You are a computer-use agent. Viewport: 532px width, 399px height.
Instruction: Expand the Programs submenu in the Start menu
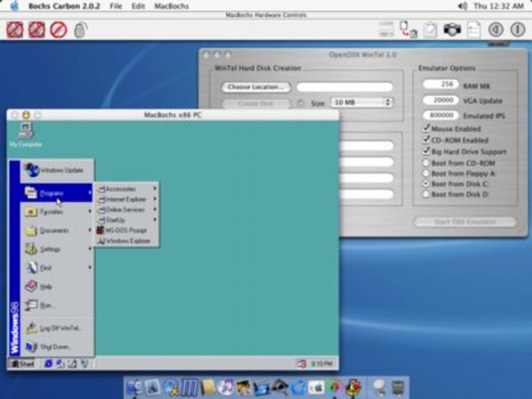tap(57, 193)
